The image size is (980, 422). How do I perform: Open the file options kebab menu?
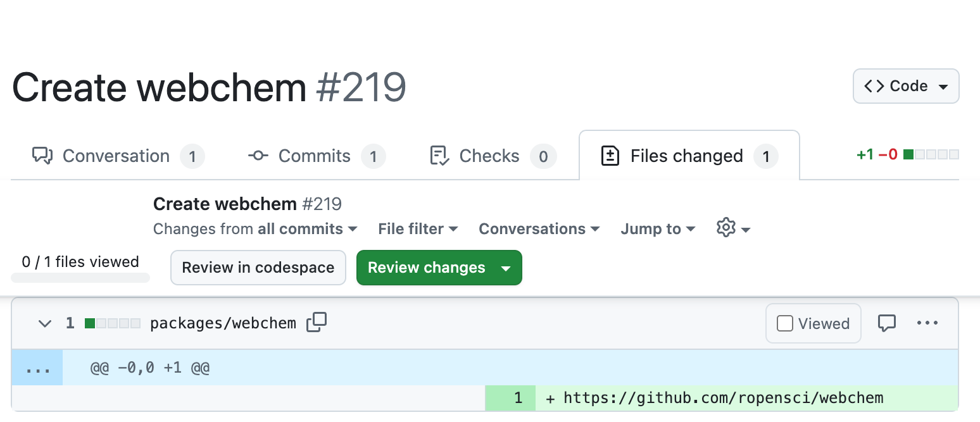[x=927, y=323]
